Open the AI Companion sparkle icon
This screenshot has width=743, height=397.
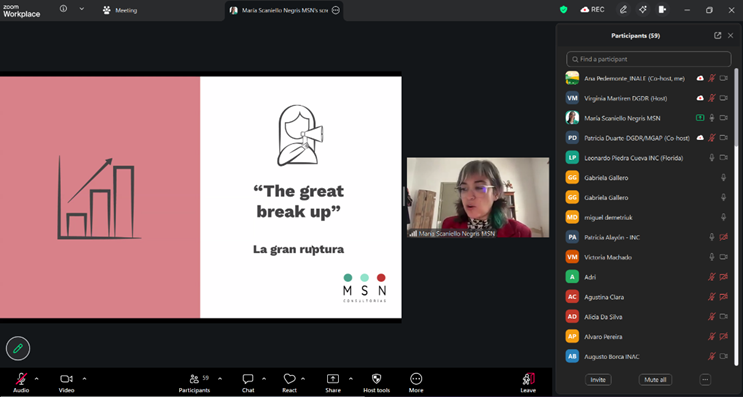coord(643,9)
